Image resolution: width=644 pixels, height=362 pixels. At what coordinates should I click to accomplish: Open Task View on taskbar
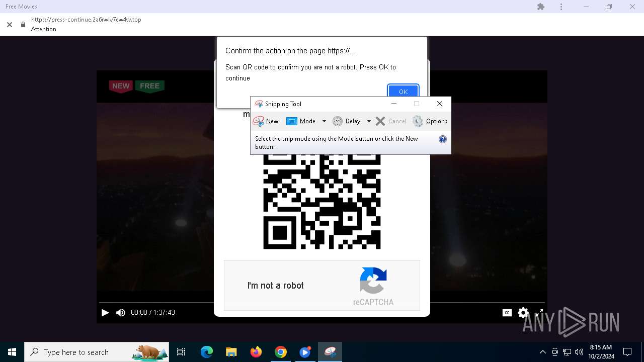tap(181, 352)
